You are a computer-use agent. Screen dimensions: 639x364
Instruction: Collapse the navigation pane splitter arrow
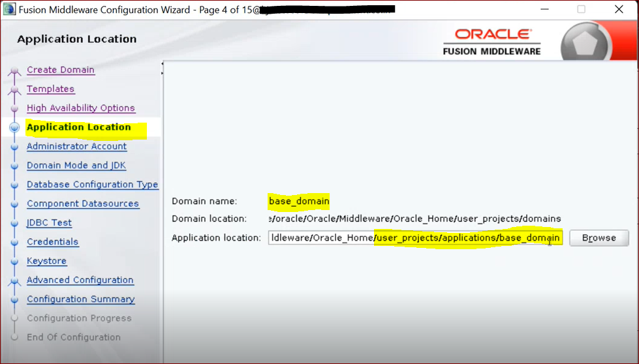162,63
